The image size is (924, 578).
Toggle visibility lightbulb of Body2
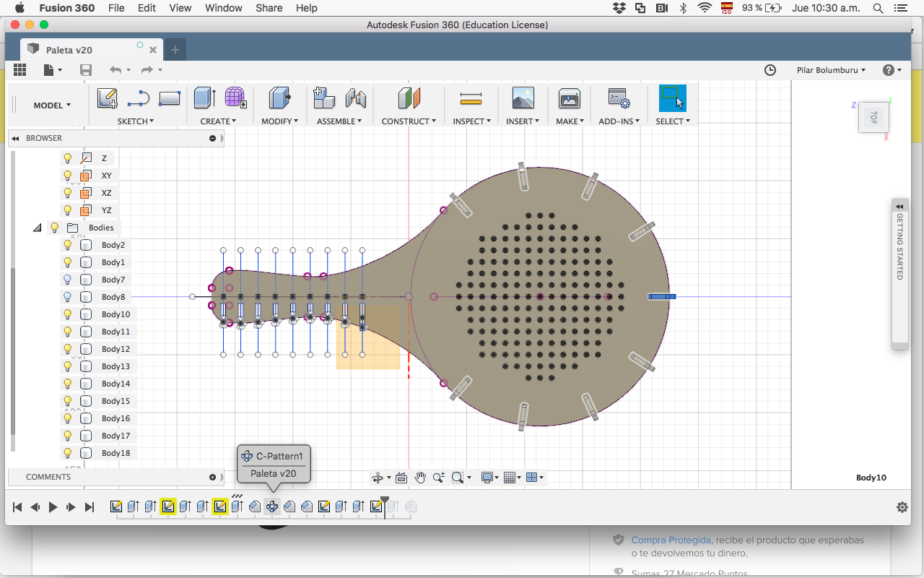click(68, 245)
